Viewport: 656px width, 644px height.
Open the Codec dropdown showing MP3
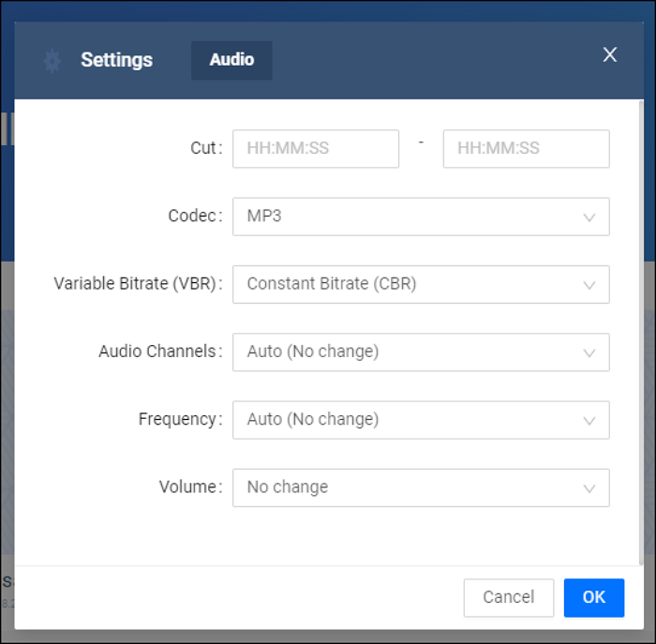coord(421,217)
